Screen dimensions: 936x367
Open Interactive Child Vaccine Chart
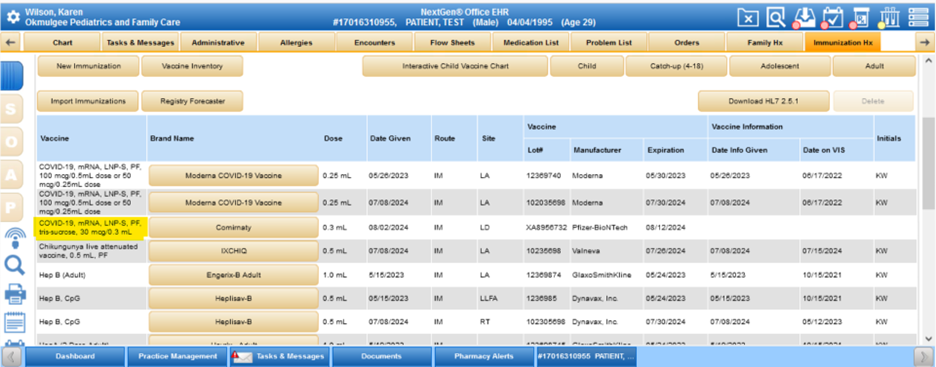[x=455, y=66]
